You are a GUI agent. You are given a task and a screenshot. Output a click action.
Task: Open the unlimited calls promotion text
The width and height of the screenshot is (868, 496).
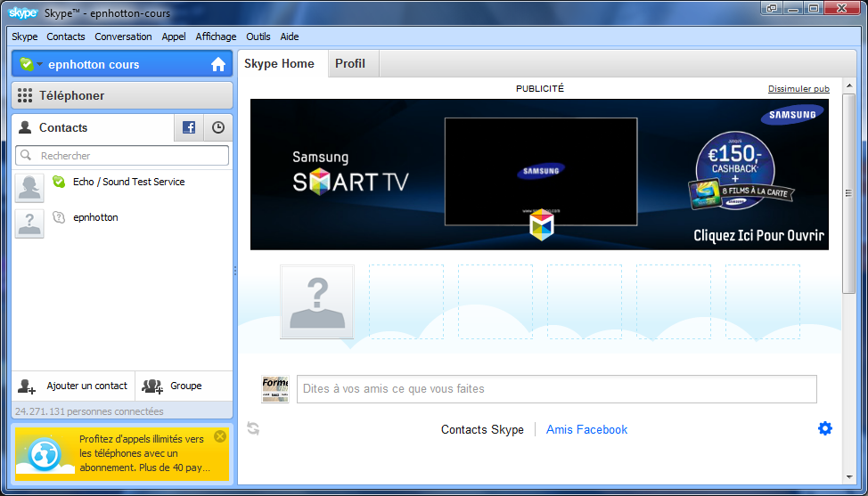tap(144, 453)
